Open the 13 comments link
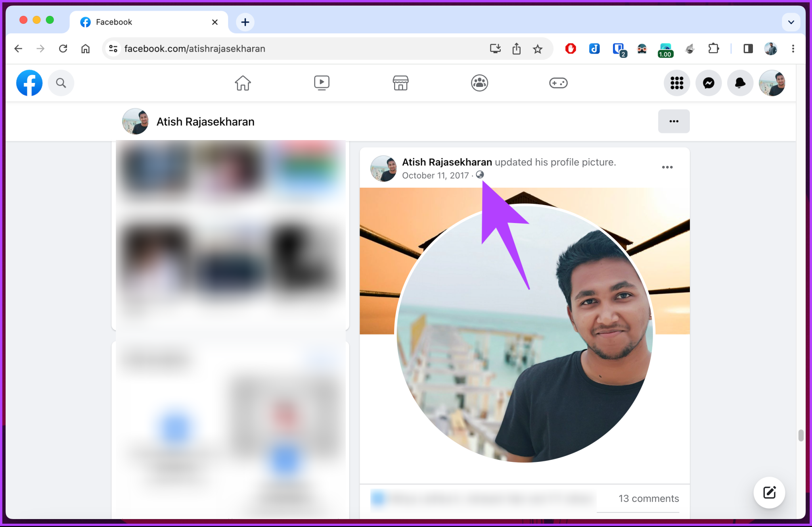Image resolution: width=812 pixels, height=527 pixels. (x=648, y=498)
